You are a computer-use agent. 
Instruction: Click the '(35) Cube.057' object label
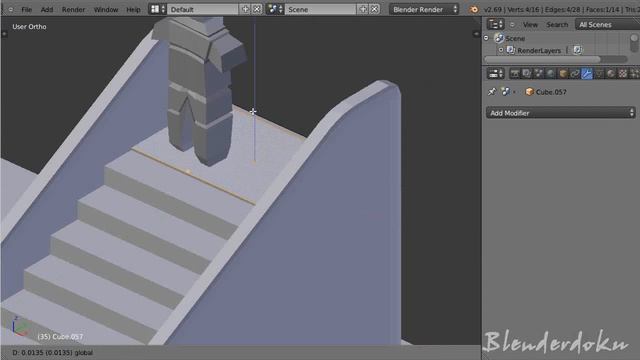point(60,337)
